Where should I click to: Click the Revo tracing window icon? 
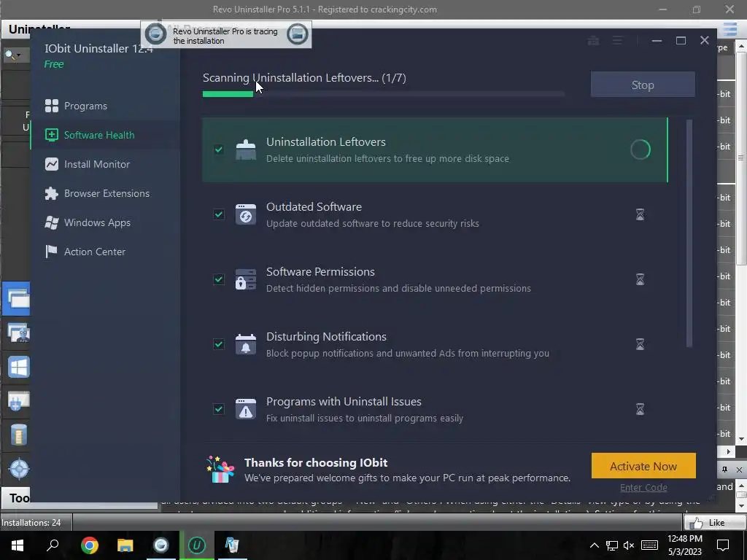(x=297, y=34)
